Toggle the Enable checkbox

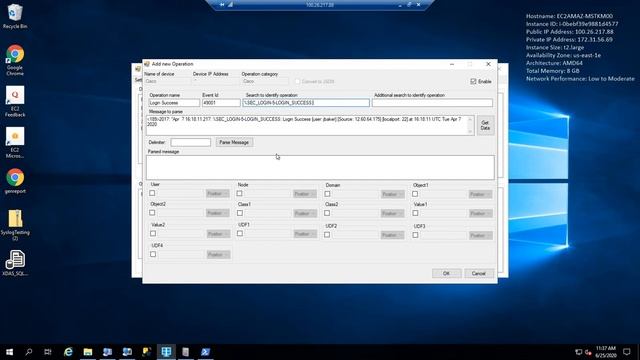click(473, 82)
